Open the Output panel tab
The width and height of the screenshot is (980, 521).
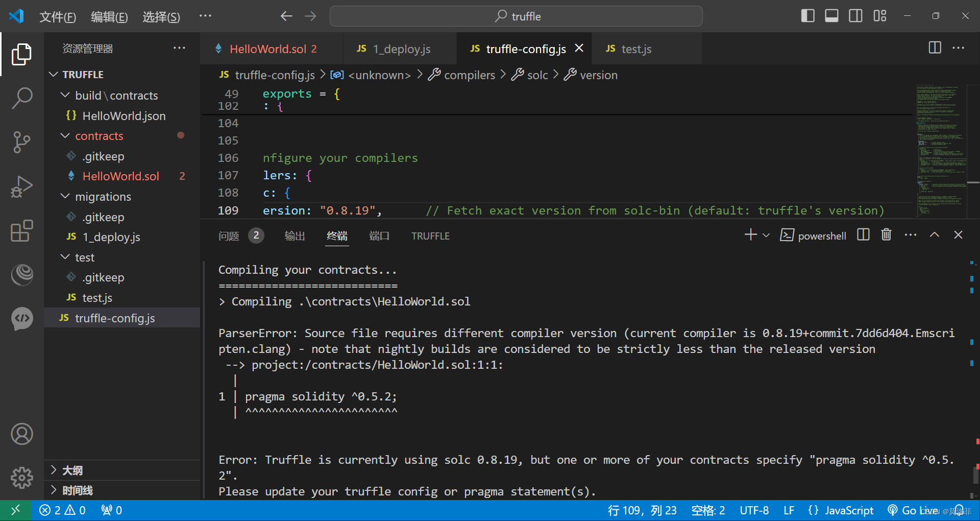pos(295,236)
